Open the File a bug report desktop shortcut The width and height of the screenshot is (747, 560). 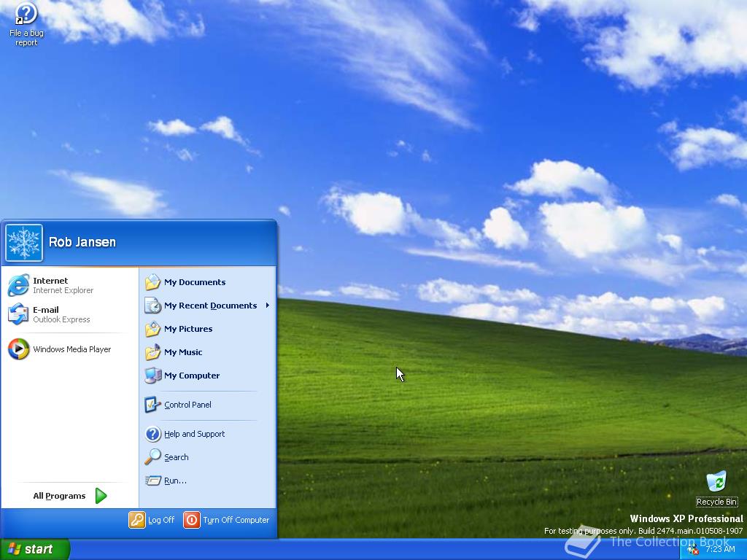(26, 24)
